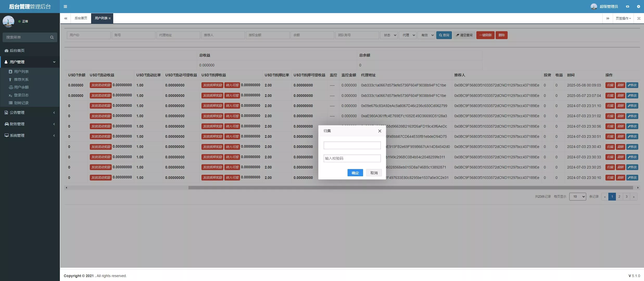Click the magnifier icon in the menu search box
The image size is (644, 281).
(52, 38)
